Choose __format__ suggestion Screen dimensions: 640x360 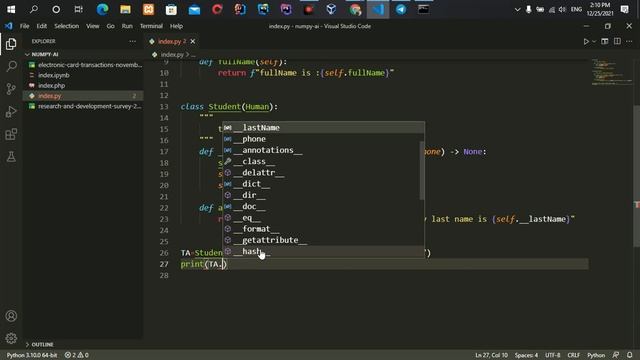(x=321, y=229)
